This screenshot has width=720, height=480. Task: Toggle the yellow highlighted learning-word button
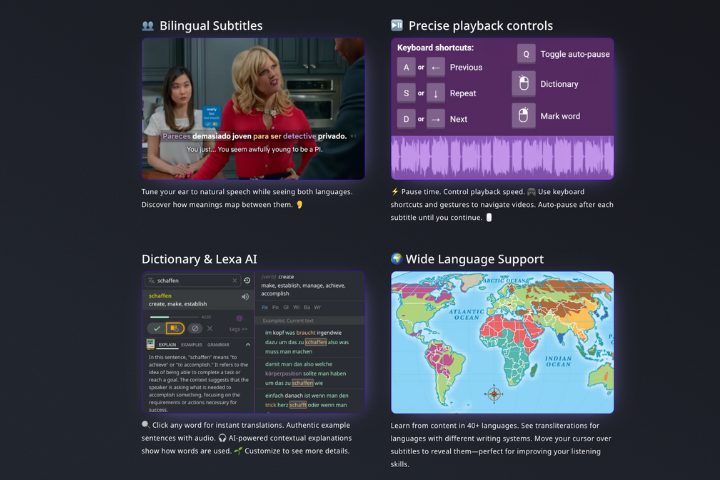[175, 328]
